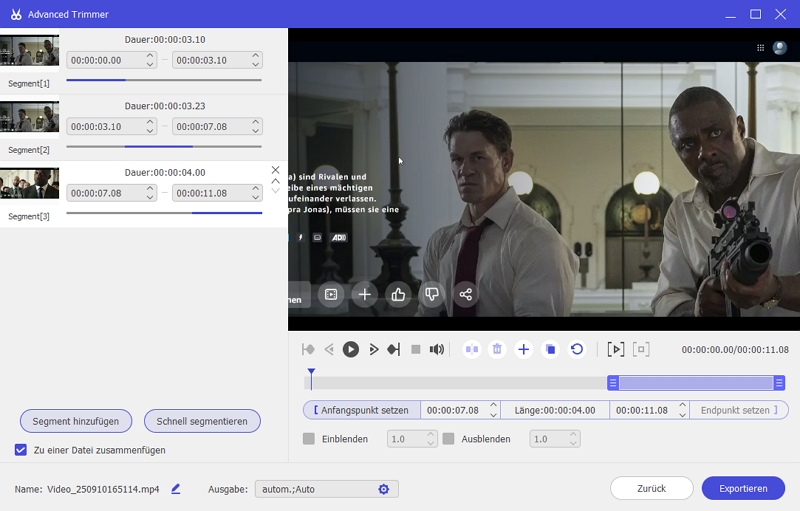Viewport: 800px width, 511px height.
Task: Click the 'Dauer:00:00:03.23' label
Action: [x=165, y=106]
